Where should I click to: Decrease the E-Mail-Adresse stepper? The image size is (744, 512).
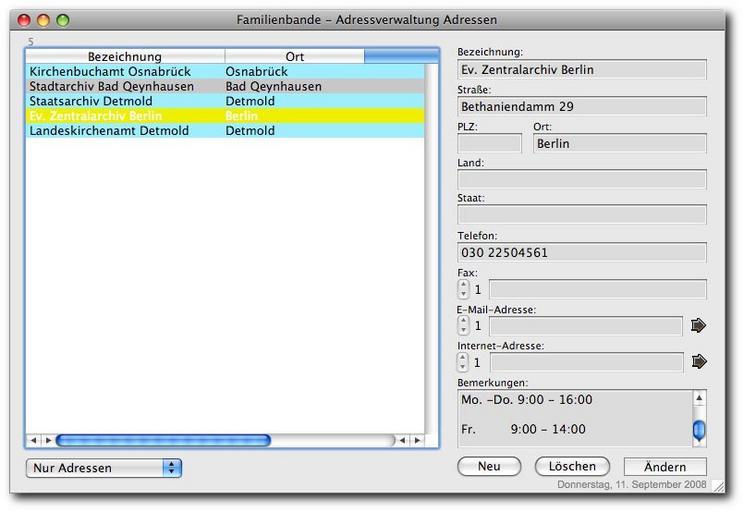tap(464, 330)
